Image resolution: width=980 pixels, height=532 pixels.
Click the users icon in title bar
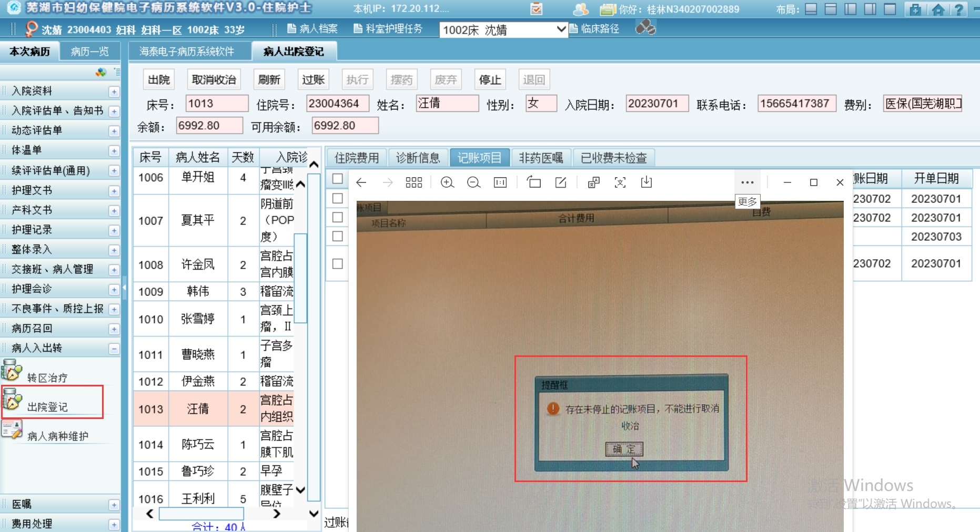point(580,9)
